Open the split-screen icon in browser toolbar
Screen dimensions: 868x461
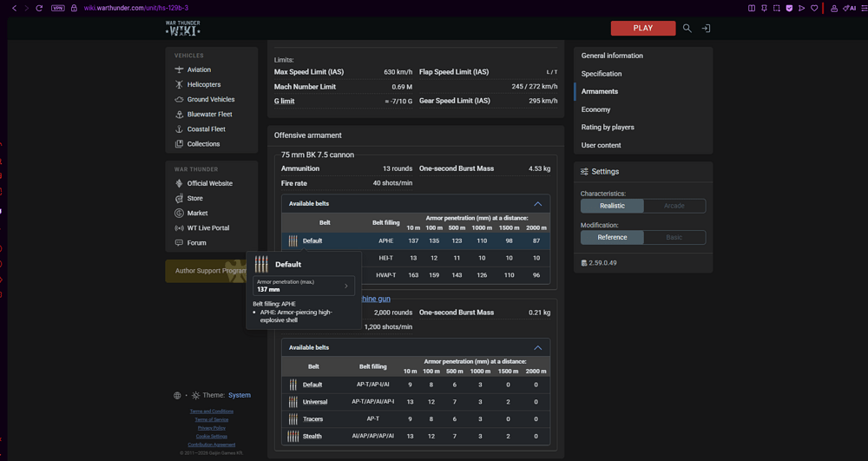[x=751, y=8]
